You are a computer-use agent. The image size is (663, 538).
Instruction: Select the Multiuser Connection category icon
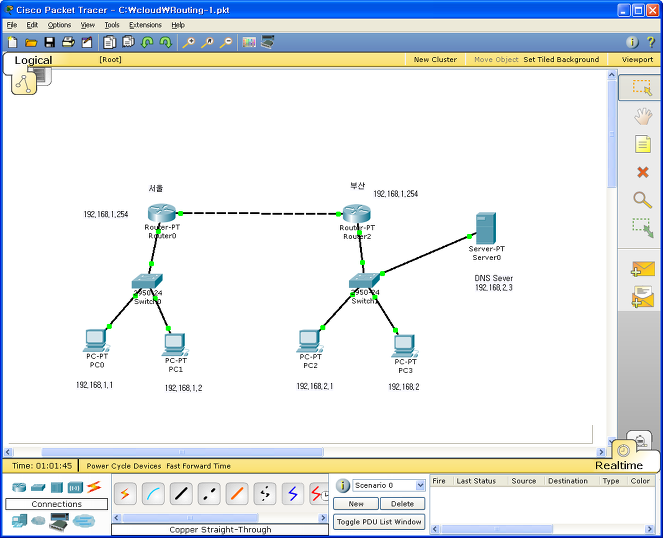click(x=84, y=521)
